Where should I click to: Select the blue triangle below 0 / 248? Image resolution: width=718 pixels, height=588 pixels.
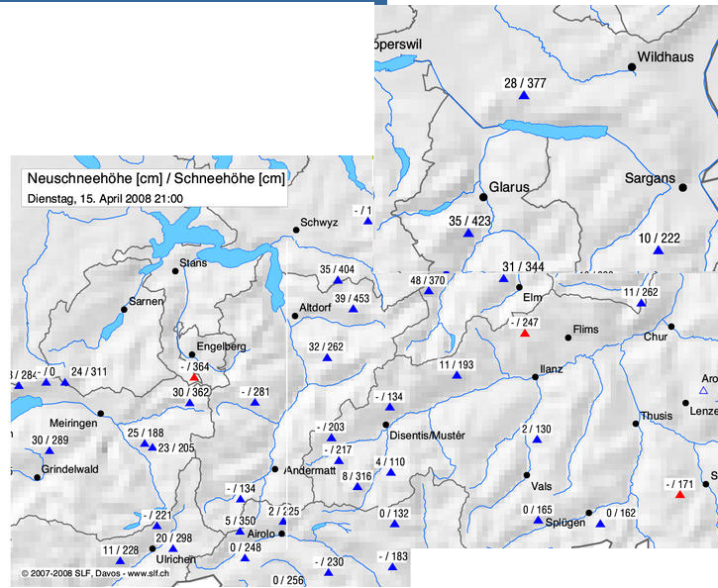245,557
